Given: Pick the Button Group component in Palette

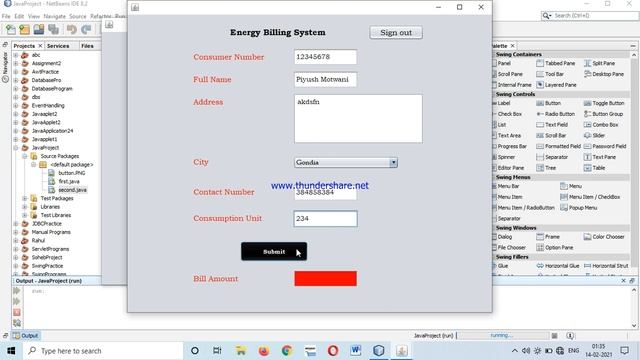Looking at the screenshot, I should (603, 114).
